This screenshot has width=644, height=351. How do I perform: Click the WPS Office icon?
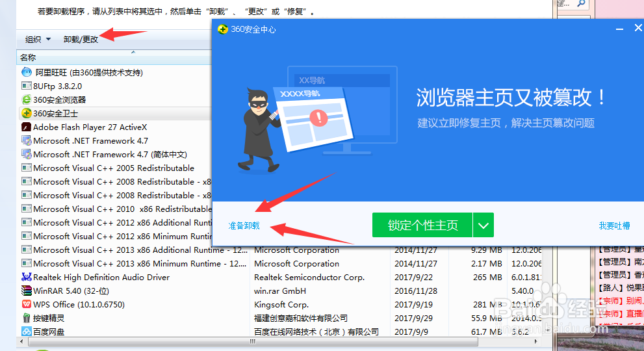[x=27, y=304]
